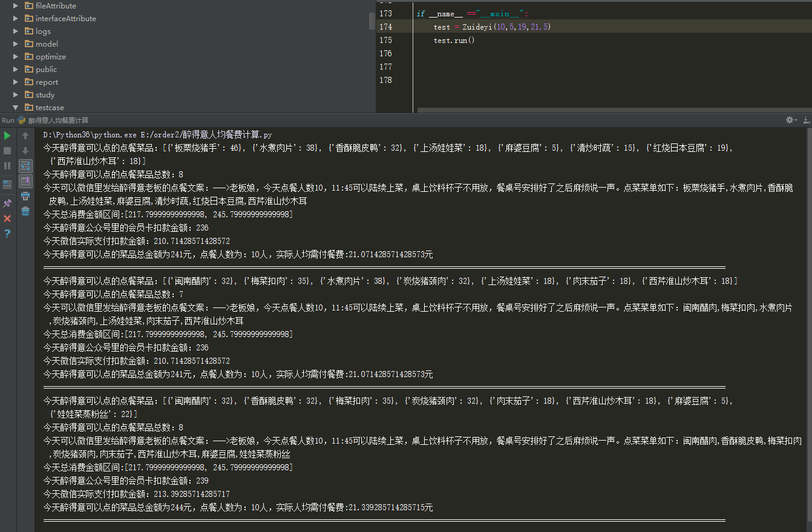Click line number 178 in the gutter
This screenshot has height=532, width=812.
point(385,80)
